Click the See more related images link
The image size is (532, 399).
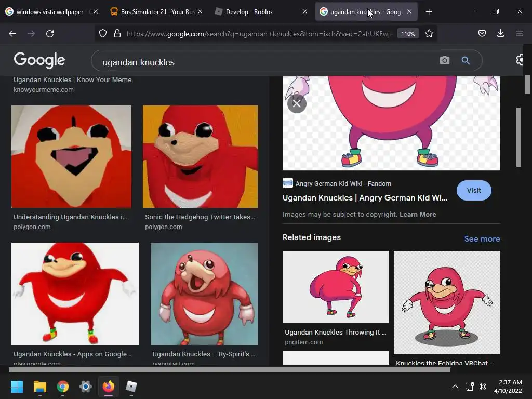click(x=482, y=239)
